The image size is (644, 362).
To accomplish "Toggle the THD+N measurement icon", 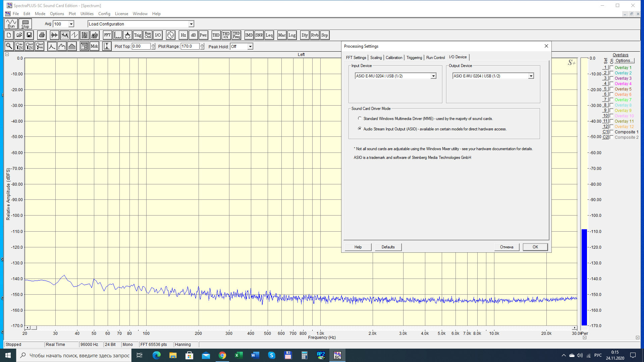I will coord(226,35).
